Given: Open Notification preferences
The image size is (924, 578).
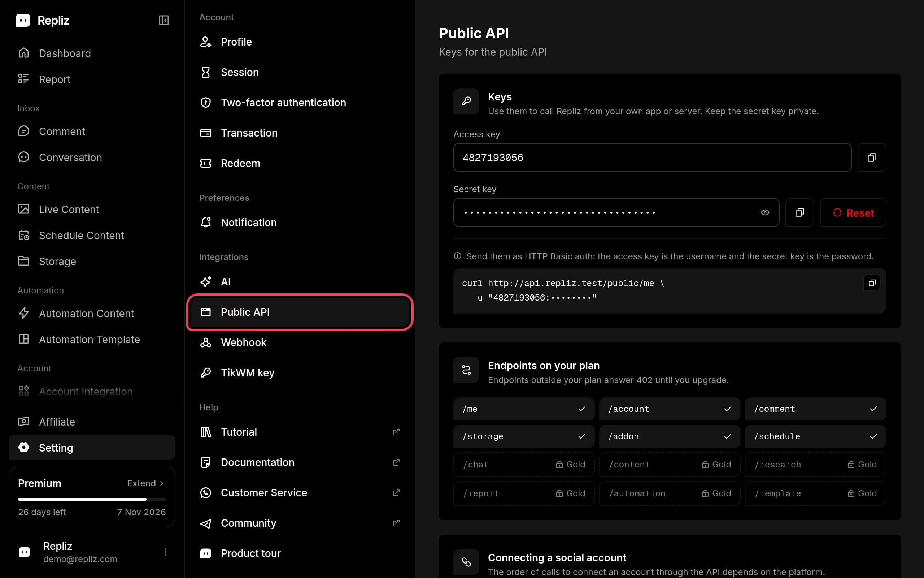Looking at the screenshot, I should click(300, 223).
